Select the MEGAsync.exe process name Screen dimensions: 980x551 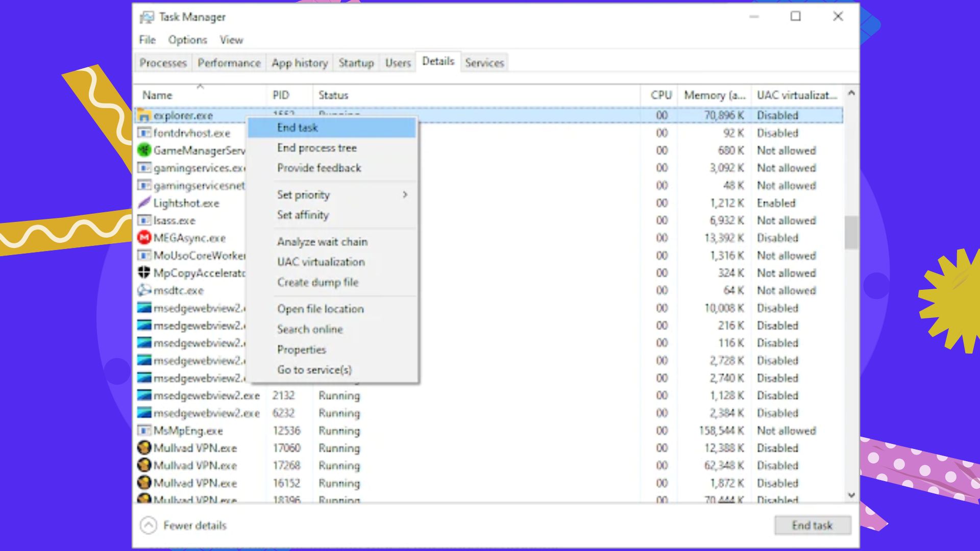[189, 238]
